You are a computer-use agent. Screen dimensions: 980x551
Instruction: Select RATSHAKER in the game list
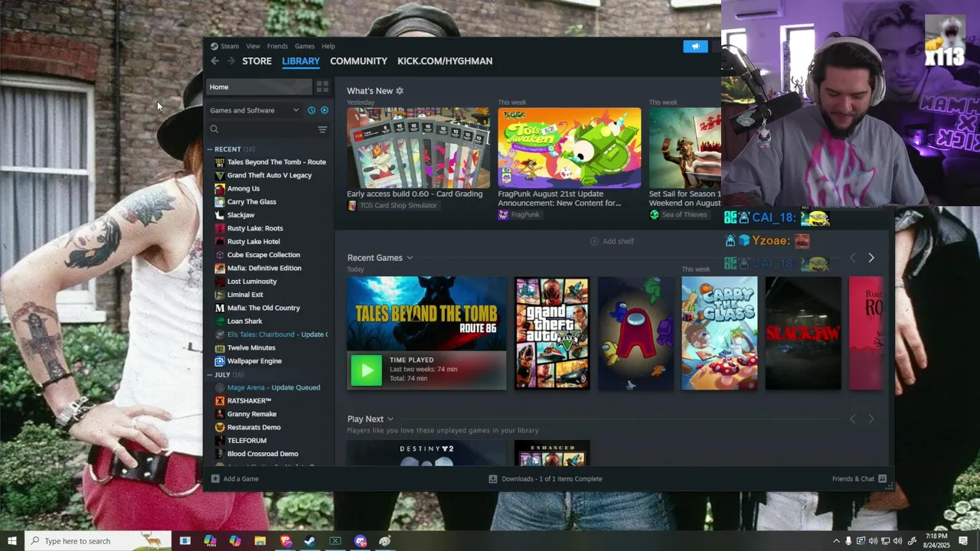click(249, 401)
